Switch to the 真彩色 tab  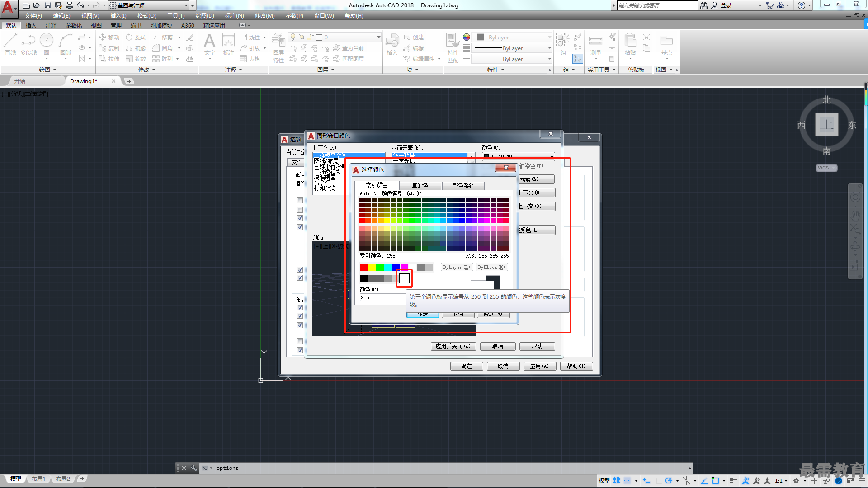[x=420, y=186]
